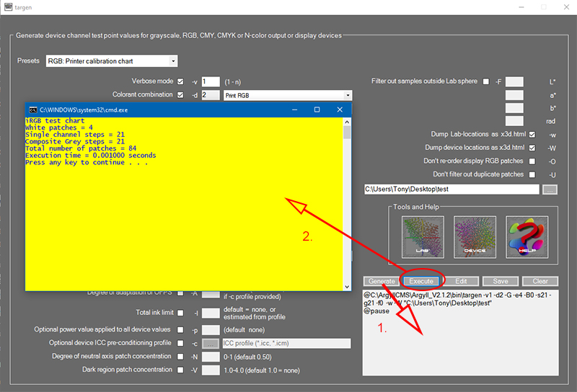Image resolution: width=577 pixels, height=392 pixels.
Task: Maximize the cmd.exe console window
Action: click(x=317, y=109)
